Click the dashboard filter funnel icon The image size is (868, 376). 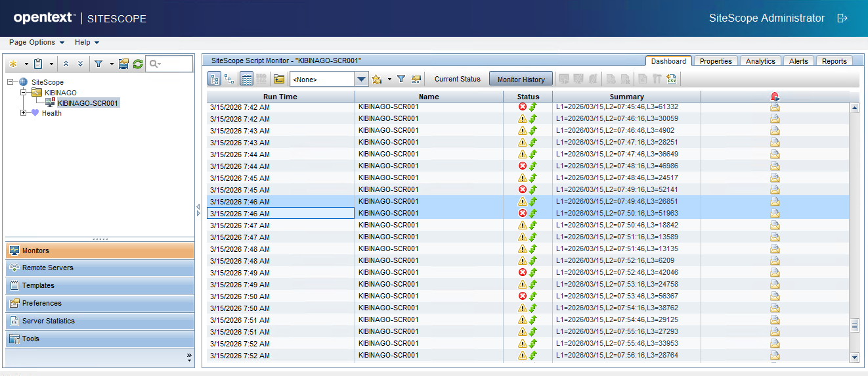[x=401, y=79]
